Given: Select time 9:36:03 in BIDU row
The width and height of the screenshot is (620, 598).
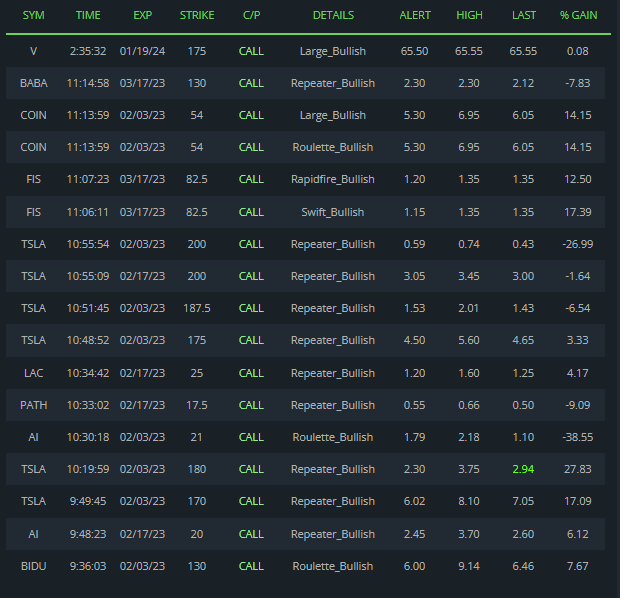Looking at the screenshot, I should click(88, 566).
